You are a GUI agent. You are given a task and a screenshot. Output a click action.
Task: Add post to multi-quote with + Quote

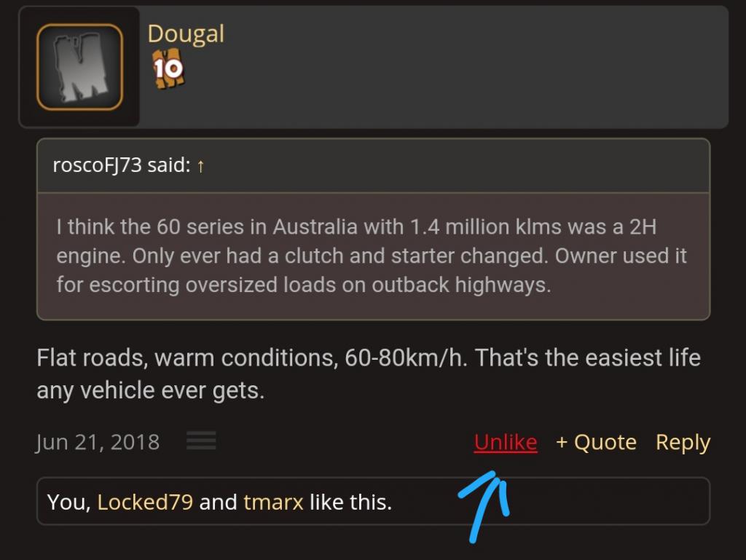[x=596, y=442]
